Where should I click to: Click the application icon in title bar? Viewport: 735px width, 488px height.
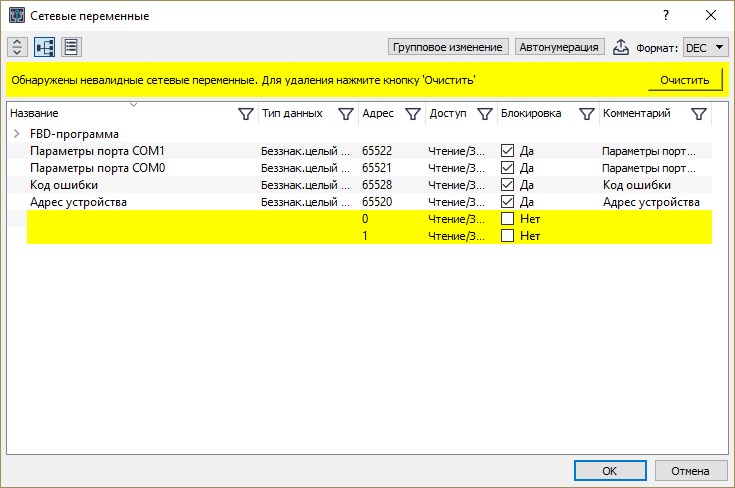pos(17,15)
